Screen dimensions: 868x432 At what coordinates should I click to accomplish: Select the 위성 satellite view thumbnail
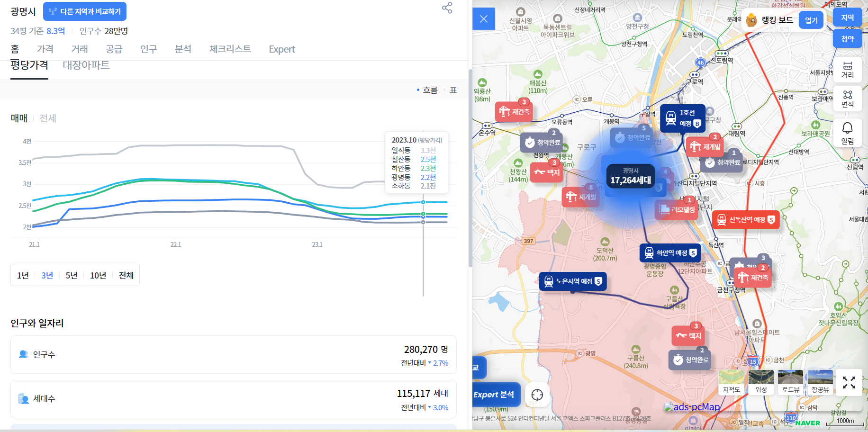click(x=761, y=382)
